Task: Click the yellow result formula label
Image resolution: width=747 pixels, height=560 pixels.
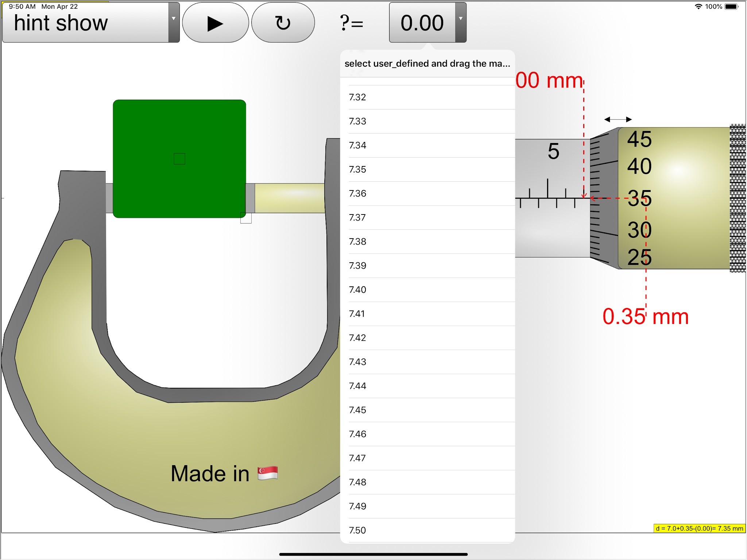Action: click(x=699, y=528)
